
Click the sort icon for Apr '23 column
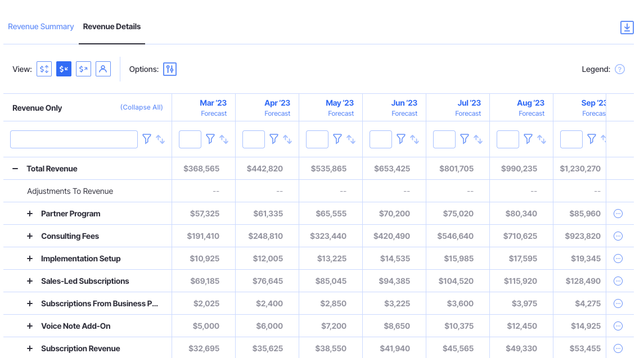click(287, 139)
